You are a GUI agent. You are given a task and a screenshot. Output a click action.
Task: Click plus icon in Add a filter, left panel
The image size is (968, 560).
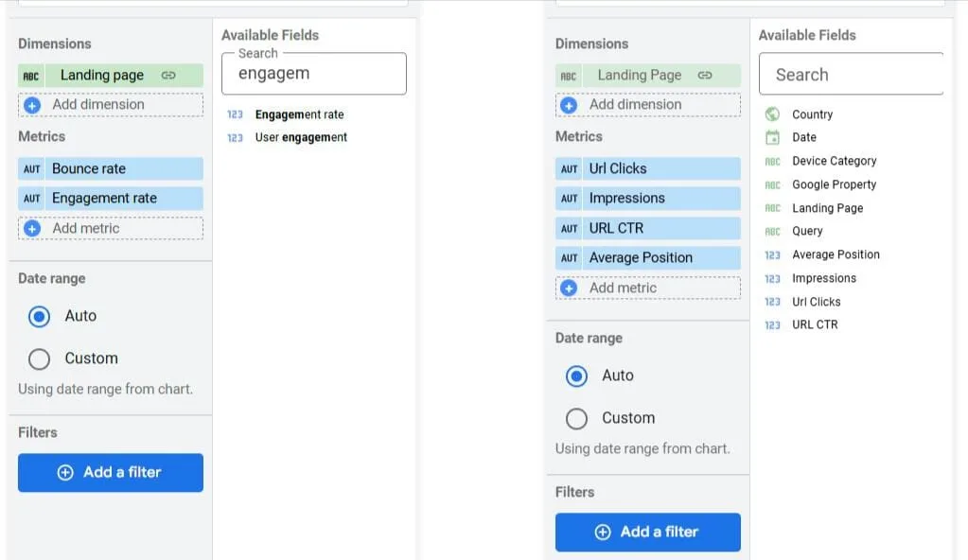tap(65, 472)
